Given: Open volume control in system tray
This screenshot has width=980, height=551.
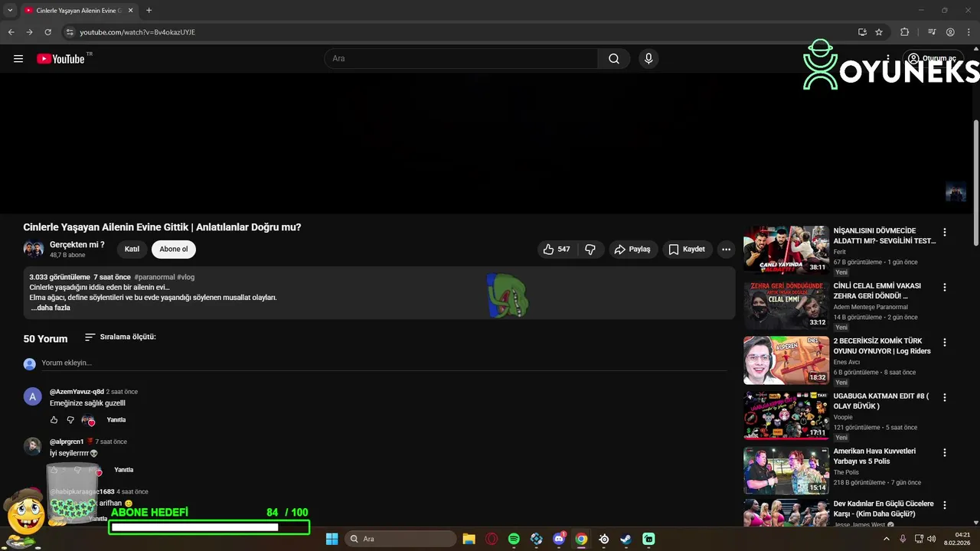Looking at the screenshot, I should pos(932,539).
